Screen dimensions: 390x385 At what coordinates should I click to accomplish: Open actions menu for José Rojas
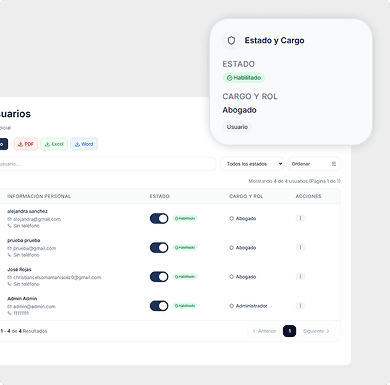pos(300,276)
